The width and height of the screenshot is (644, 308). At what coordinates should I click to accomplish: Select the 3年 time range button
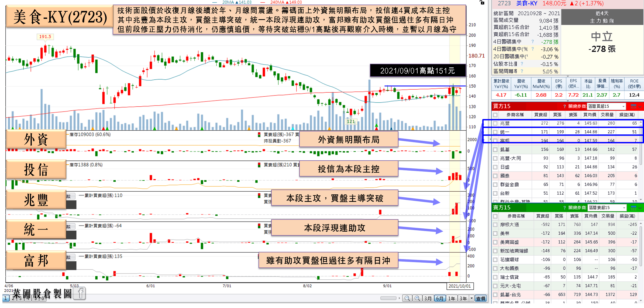tap(463, 298)
